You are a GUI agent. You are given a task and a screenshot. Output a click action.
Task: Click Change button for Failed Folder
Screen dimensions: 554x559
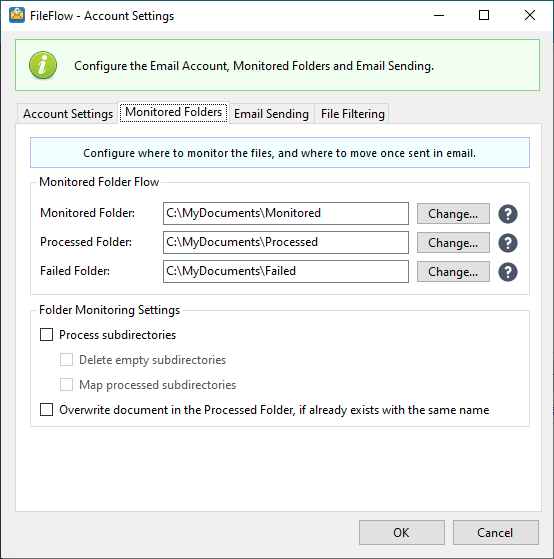[x=453, y=272]
